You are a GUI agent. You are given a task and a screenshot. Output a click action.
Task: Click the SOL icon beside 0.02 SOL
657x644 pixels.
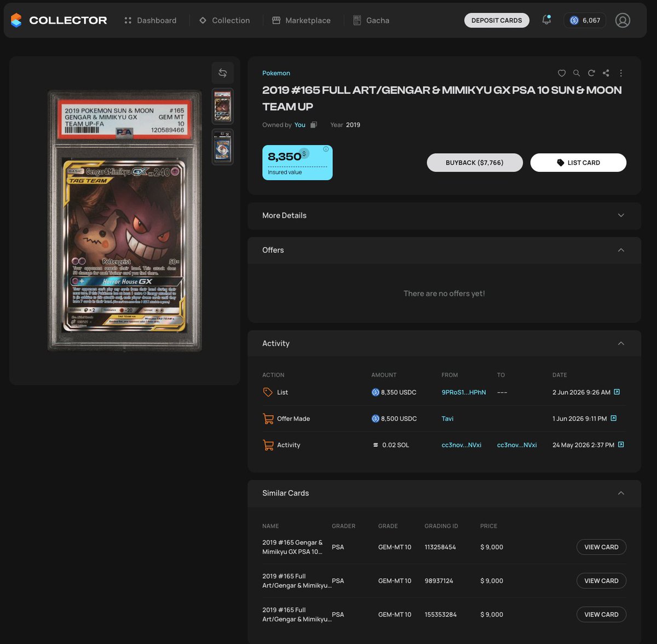(376, 445)
